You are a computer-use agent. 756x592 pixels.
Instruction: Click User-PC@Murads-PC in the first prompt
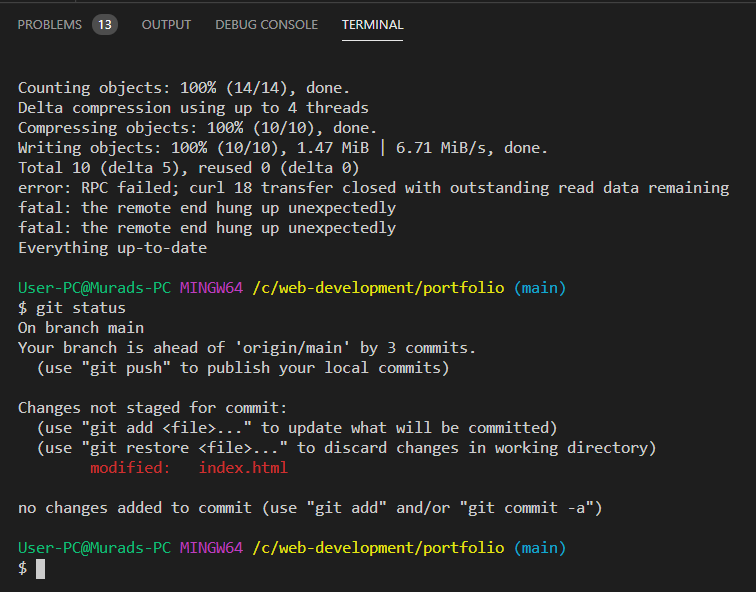click(94, 288)
